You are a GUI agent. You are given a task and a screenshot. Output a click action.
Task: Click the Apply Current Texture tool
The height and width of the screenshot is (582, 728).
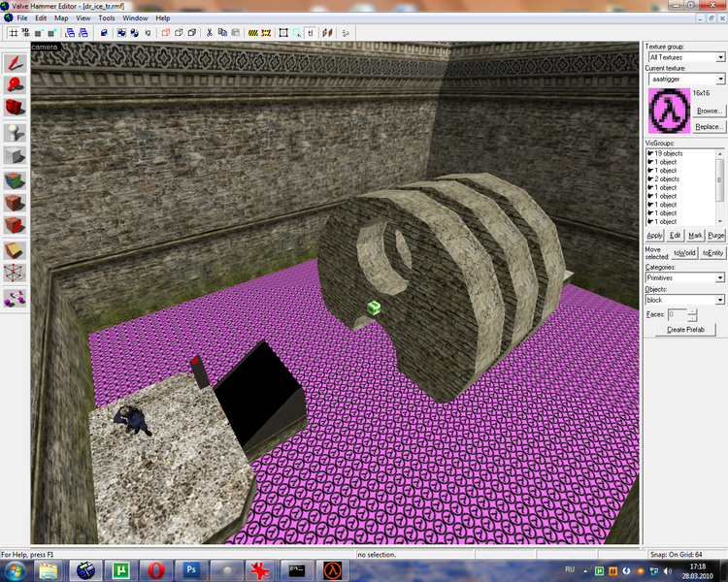click(15, 203)
